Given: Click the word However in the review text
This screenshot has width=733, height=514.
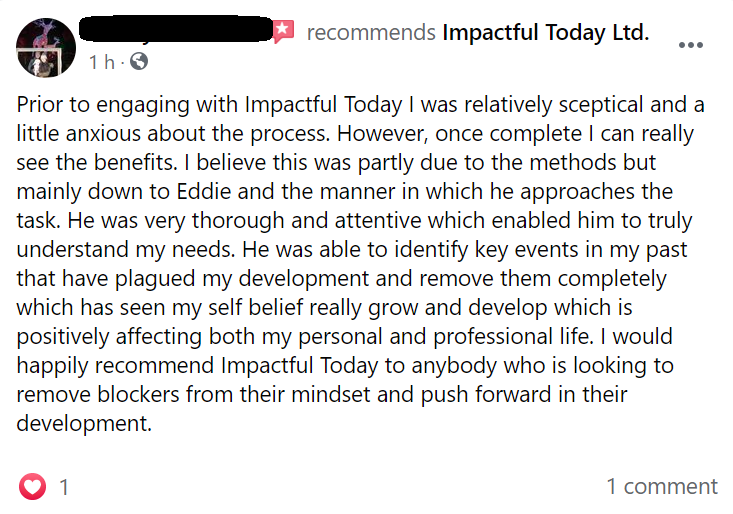Looking at the screenshot, I should pyautogui.click(x=381, y=134).
